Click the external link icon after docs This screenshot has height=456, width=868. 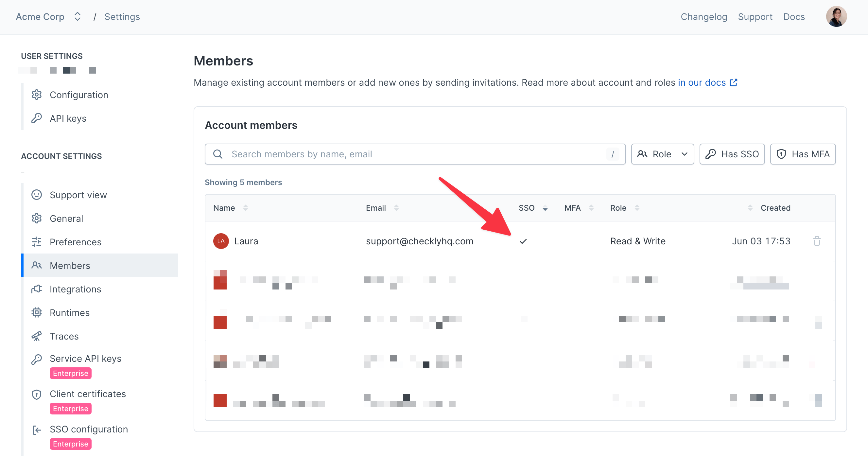[733, 82]
